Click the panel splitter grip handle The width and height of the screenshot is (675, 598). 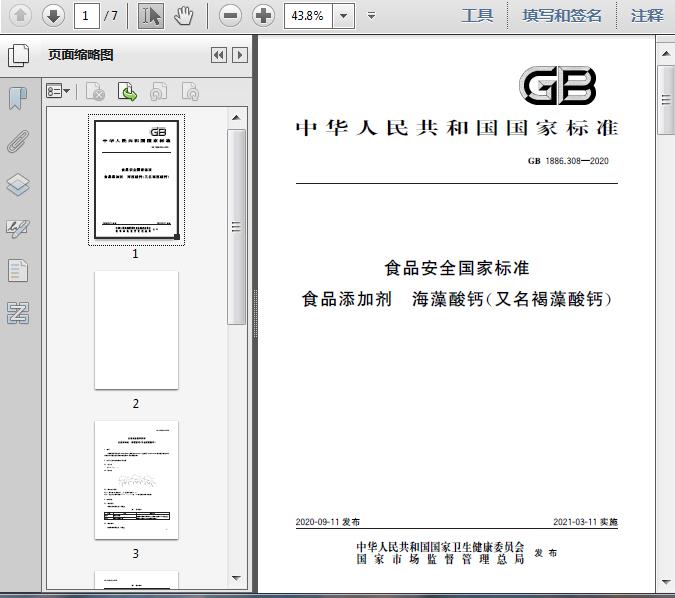(x=255, y=314)
